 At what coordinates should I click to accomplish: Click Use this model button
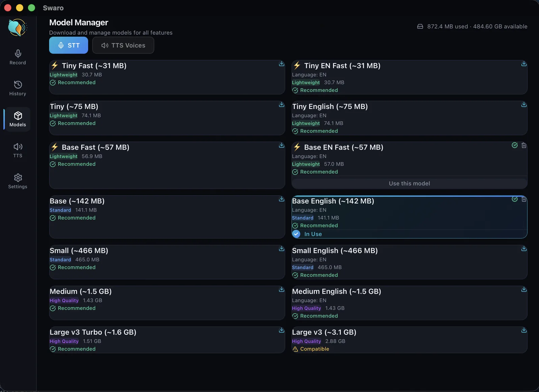(x=409, y=184)
